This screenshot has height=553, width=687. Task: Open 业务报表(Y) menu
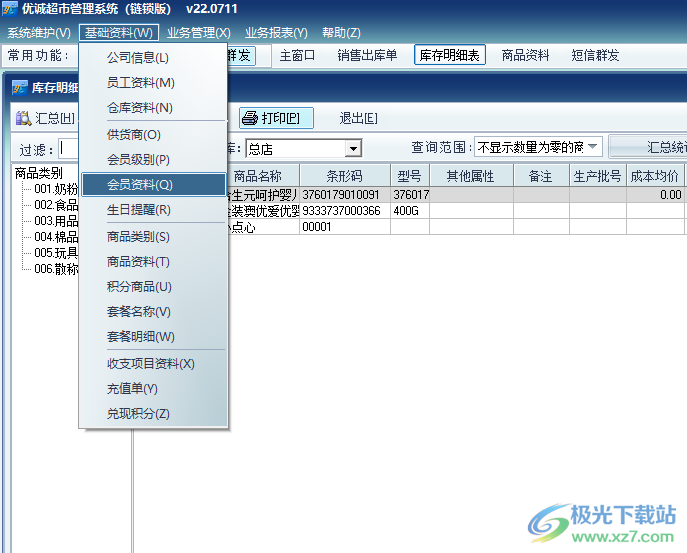pyautogui.click(x=276, y=33)
